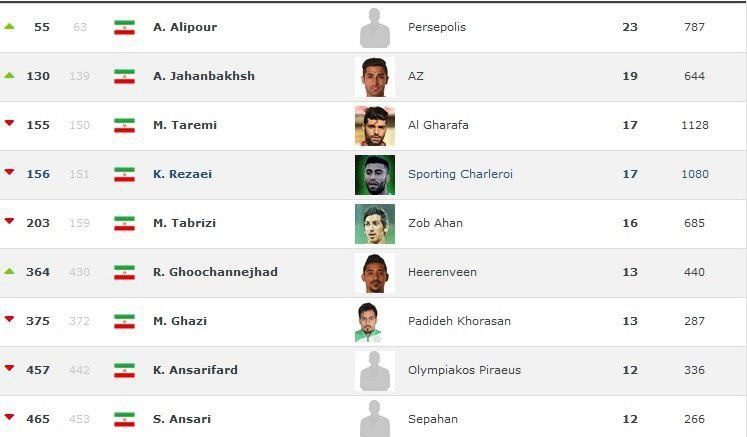Open M. Taremi's player photo

click(375, 126)
